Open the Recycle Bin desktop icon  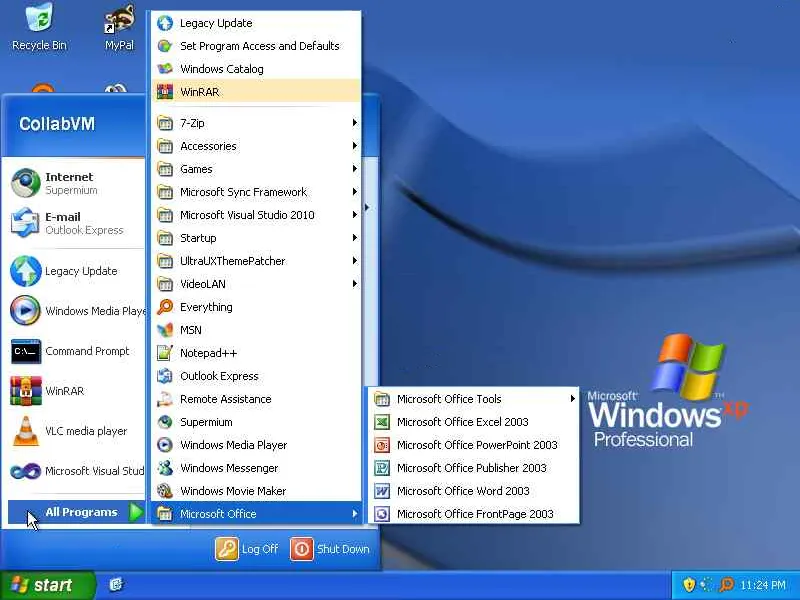coord(39,27)
